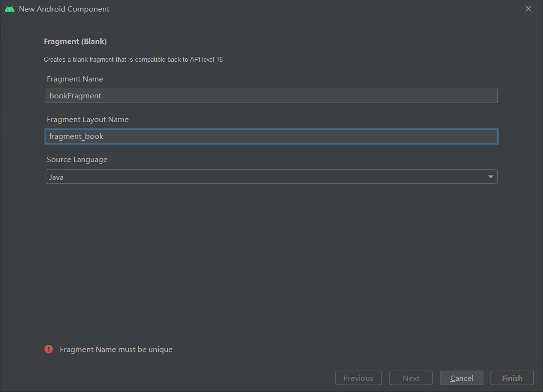This screenshot has height=392, width=543.
Task: Click the red error warning icon
Action: click(49, 349)
